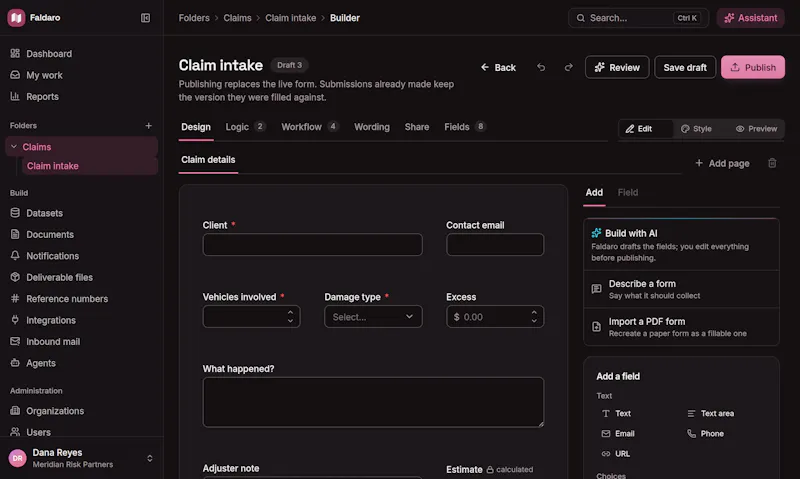This screenshot has width=800, height=479.
Task: Switch to the Add panel tab
Action: (x=594, y=192)
